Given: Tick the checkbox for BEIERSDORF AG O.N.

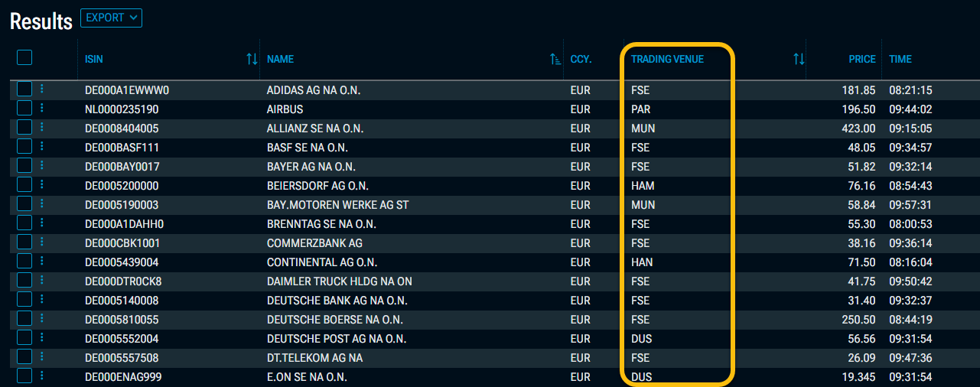Looking at the screenshot, I should (x=24, y=184).
